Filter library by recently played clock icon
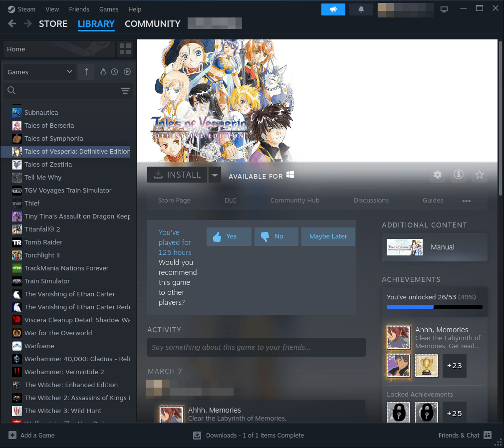The height and width of the screenshot is (448, 504). [114, 72]
